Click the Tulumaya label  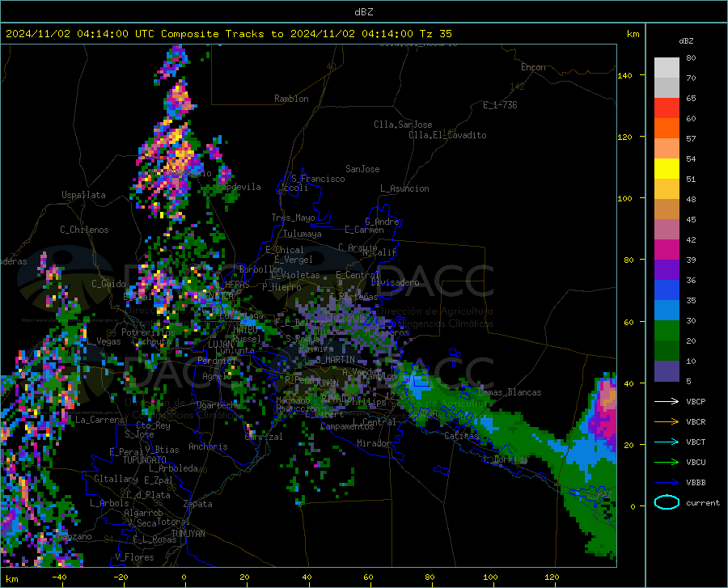(303, 234)
